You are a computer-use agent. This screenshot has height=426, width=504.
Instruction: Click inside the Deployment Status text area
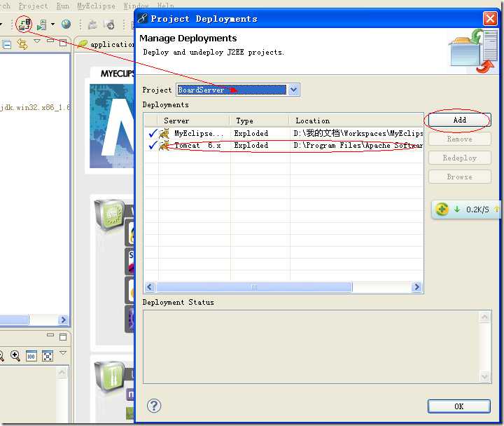point(311,347)
